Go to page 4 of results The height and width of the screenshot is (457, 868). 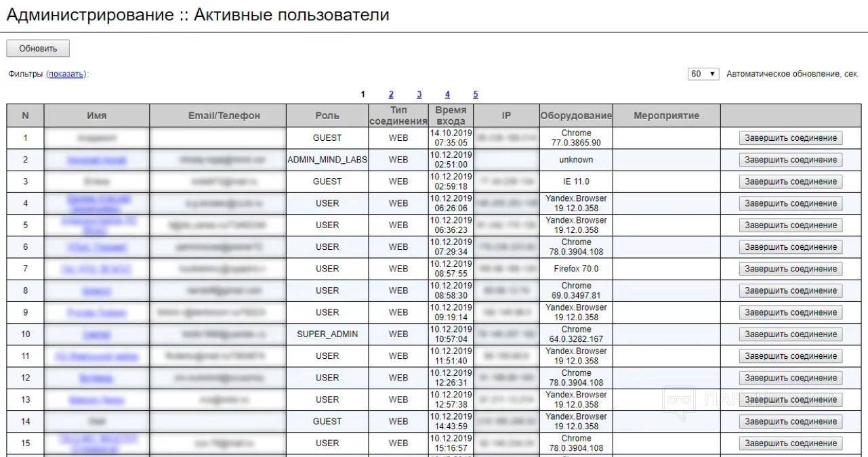(x=447, y=95)
